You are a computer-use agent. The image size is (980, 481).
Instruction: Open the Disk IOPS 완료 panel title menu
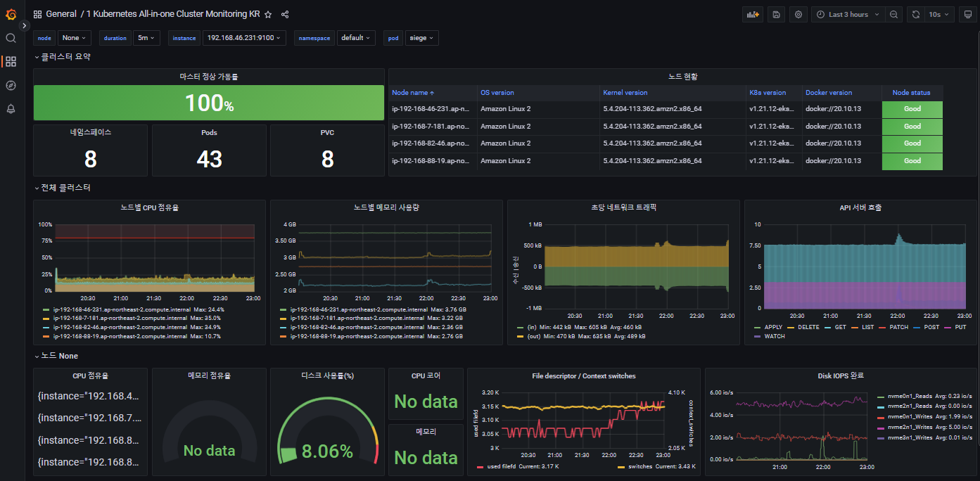[x=840, y=376]
